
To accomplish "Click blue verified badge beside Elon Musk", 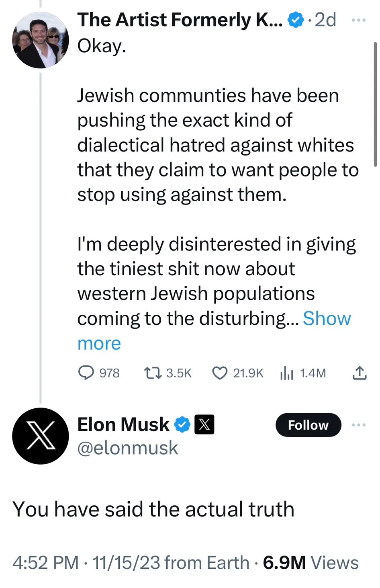I will click(x=182, y=424).
